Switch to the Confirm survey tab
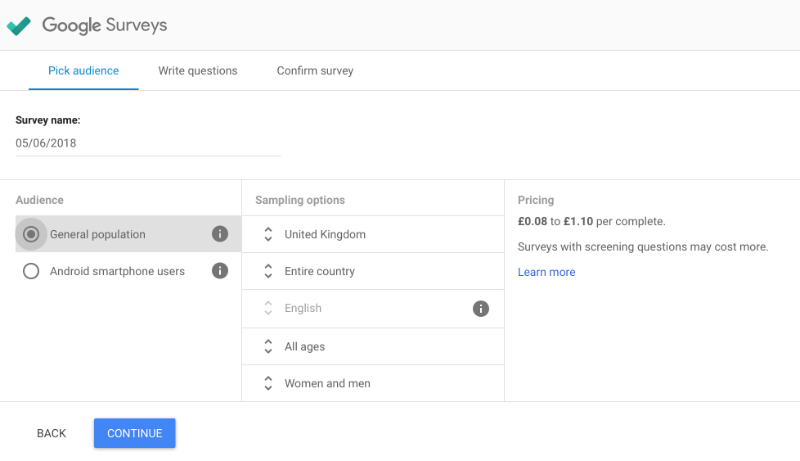The image size is (800, 461). pyautogui.click(x=315, y=71)
